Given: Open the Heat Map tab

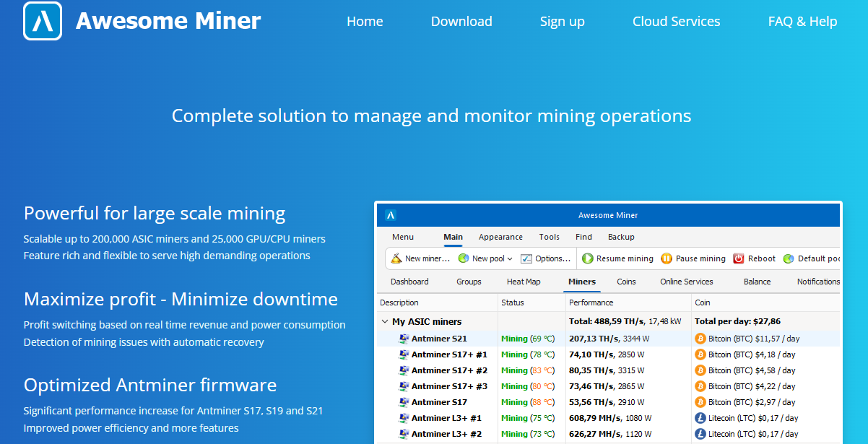Looking at the screenshot, I should coord(524,282).
